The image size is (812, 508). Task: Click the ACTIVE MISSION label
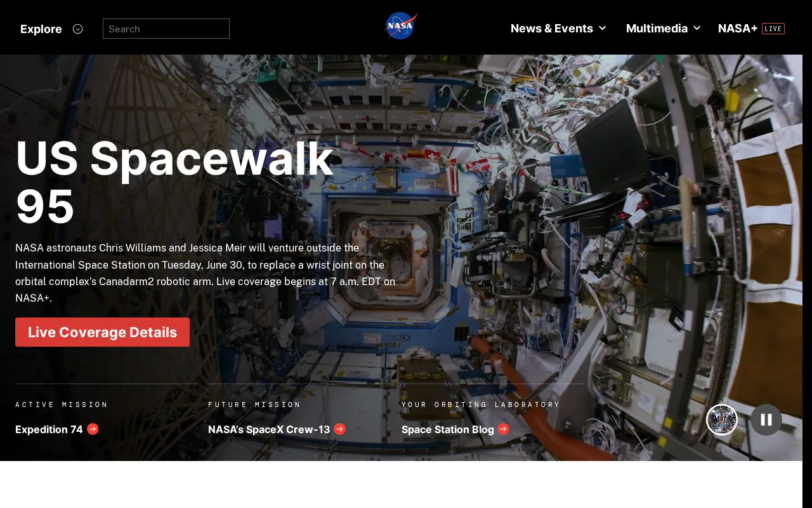[x=62, y=404]
